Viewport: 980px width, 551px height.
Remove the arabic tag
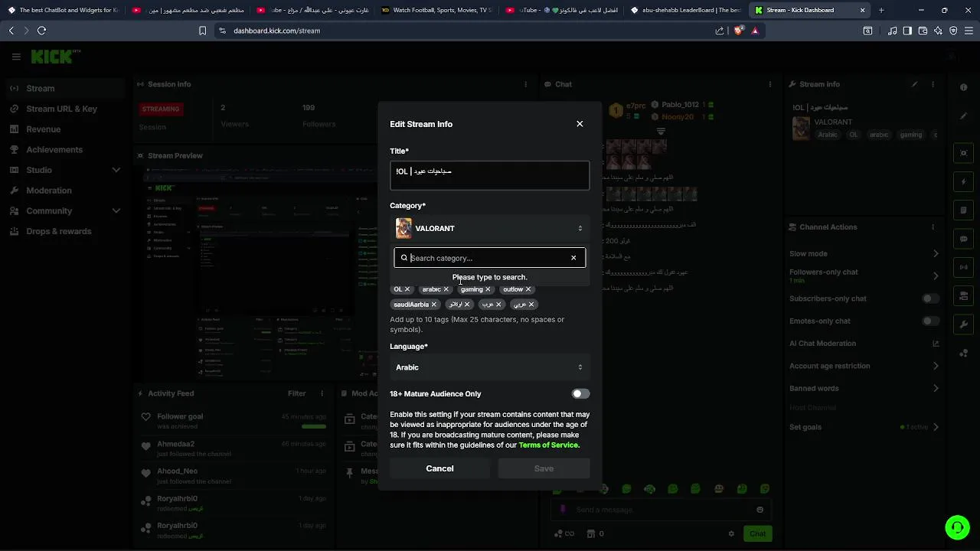(446, 289)
